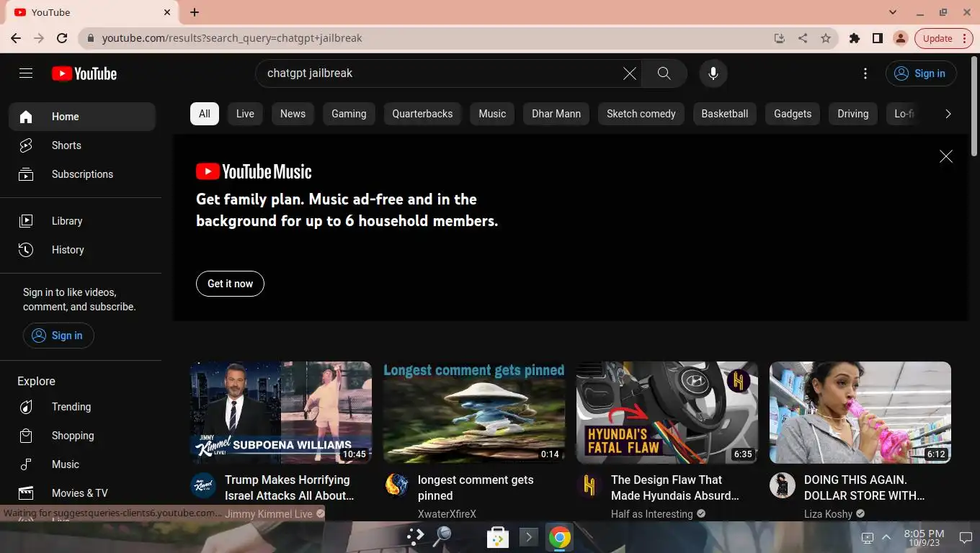Viewport: 980px width, 553px height.
Task: Select the Basketball filter chip
Action: click(x=725, y=114)
